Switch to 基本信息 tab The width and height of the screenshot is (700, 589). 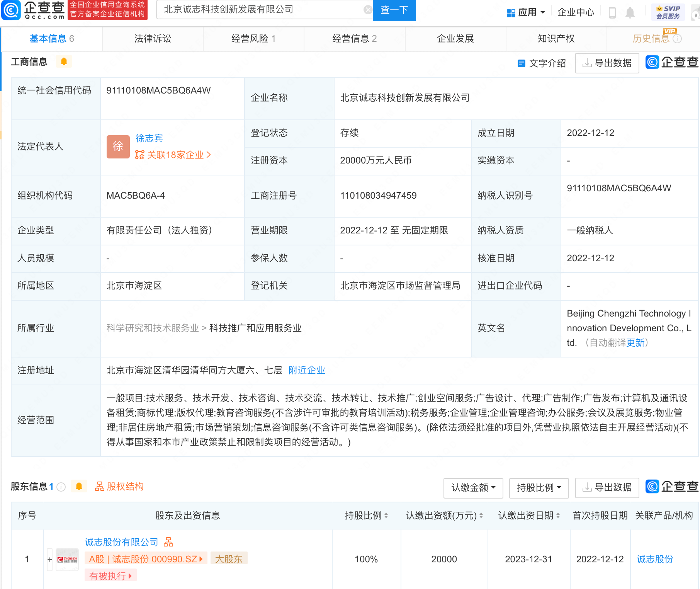tap(52, 39)
